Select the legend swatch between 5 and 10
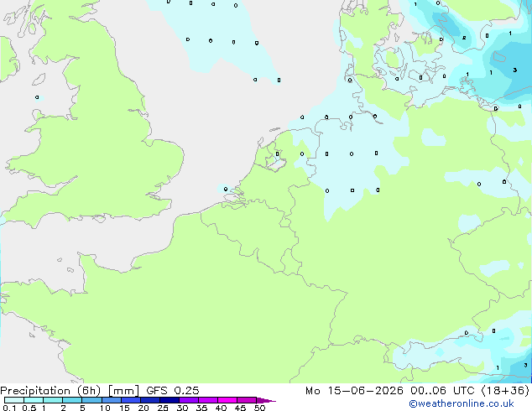This screenshot has width=532, height=411. 91,400
